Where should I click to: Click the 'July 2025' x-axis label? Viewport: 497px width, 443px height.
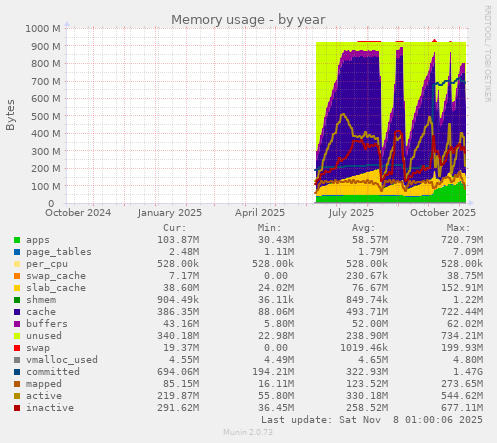coord(351,213)
